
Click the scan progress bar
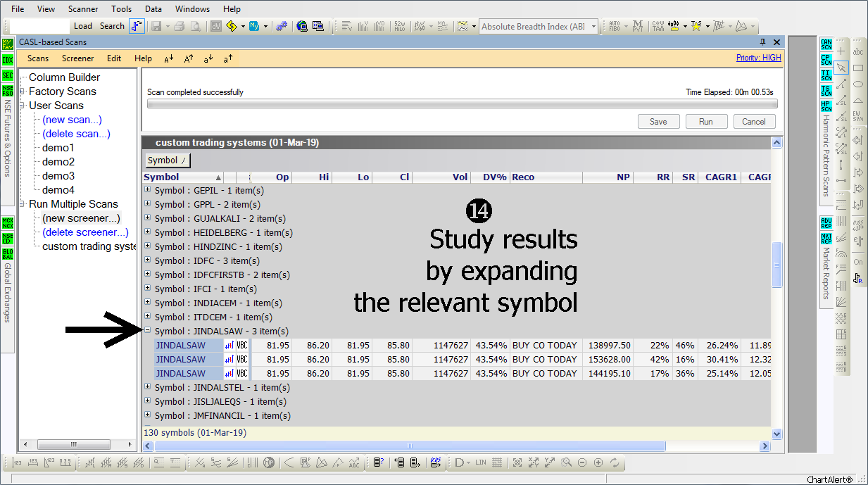coord(463,103)
